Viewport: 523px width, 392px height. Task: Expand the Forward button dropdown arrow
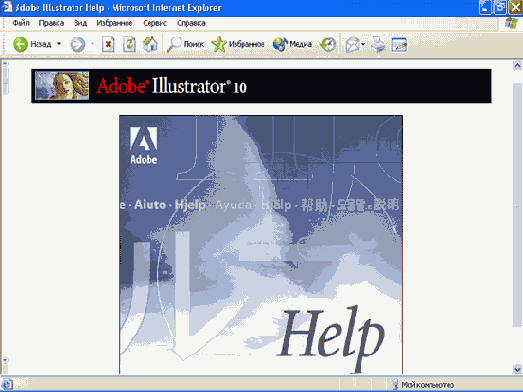pos(92,44)
